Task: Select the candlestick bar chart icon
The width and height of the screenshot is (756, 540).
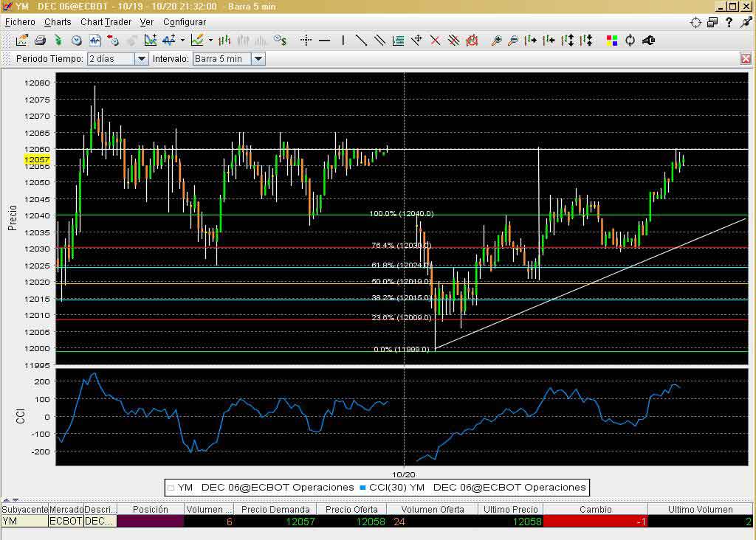Action: (224, 41)
